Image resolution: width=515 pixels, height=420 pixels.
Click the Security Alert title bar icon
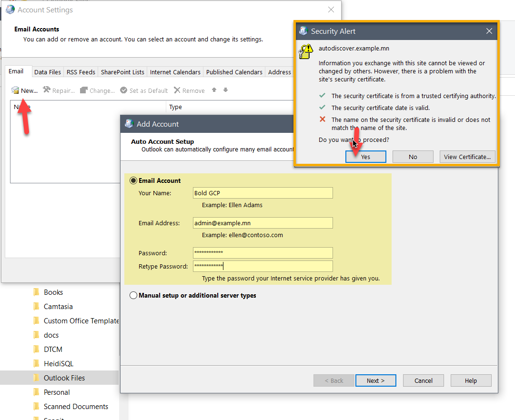(x=303, y=31)
